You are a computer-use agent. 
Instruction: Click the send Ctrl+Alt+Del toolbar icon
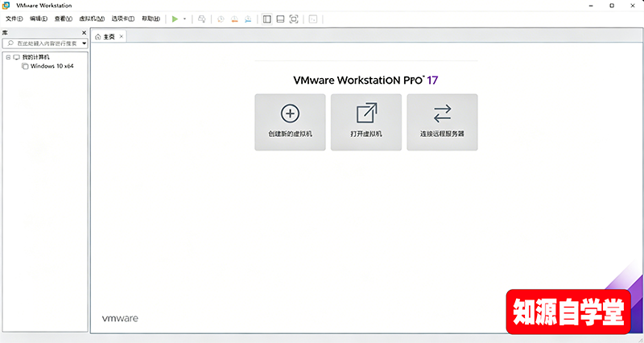coord(201,19)
